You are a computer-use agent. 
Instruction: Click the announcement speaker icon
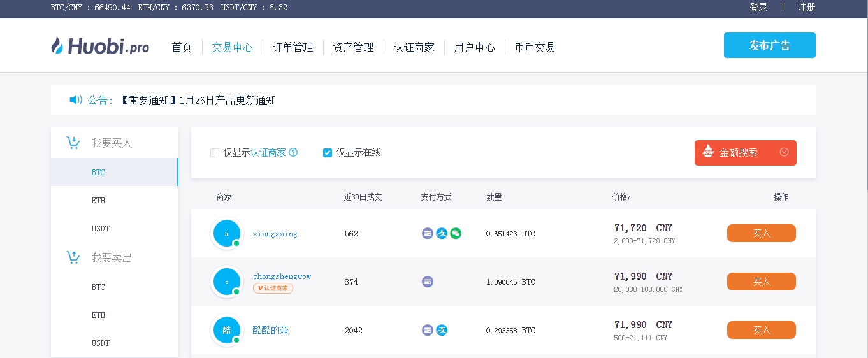point(76,100)
